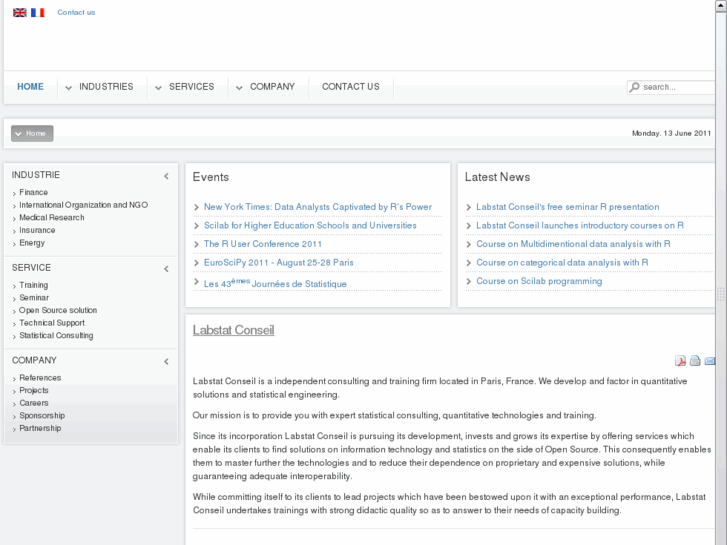Open Seminar service link

coord(34,297)
